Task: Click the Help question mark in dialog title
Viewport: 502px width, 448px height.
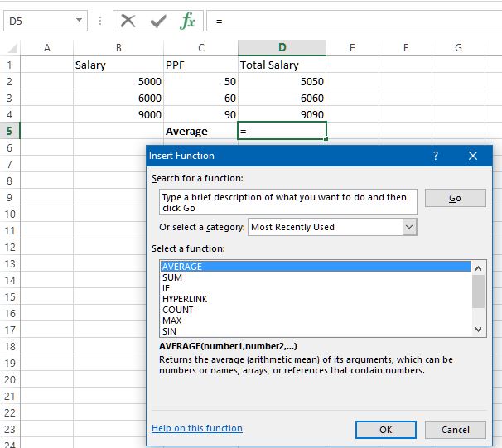Action: click(x=436, y=156)
